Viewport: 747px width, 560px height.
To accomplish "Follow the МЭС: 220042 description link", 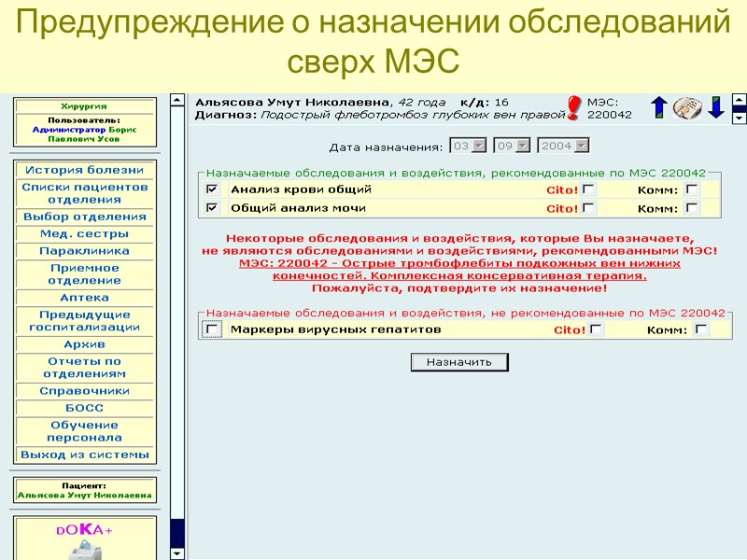I will [x=459, y=270].
